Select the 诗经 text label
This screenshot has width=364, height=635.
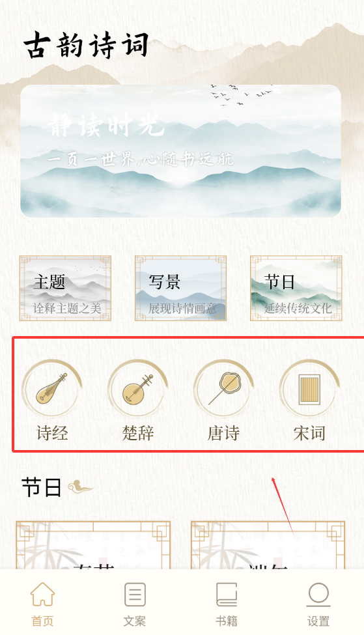52,433
